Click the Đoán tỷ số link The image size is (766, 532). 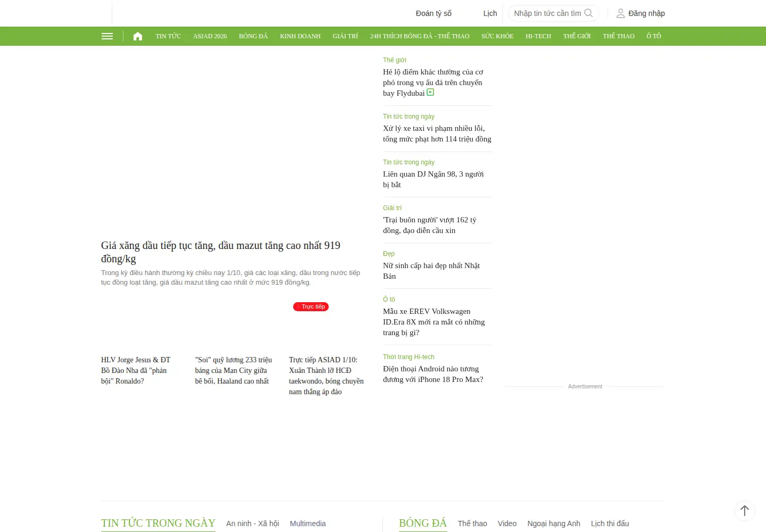click(x=434, y=13)
